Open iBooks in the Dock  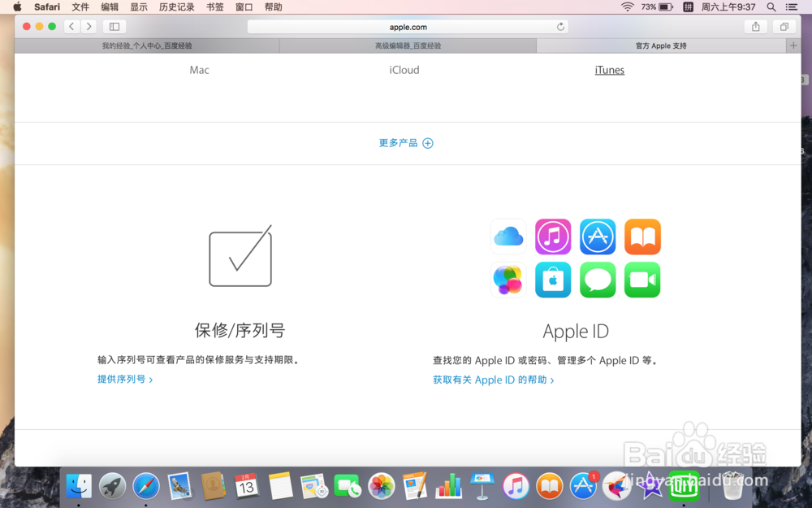(x=550, y=487)
